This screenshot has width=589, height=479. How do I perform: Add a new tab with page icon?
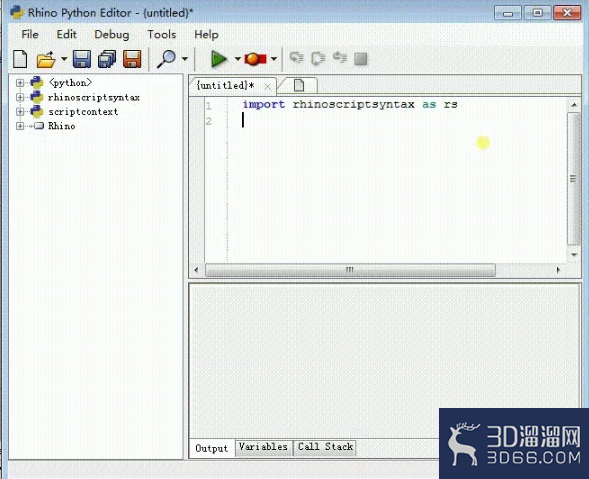tap(299, 85)
